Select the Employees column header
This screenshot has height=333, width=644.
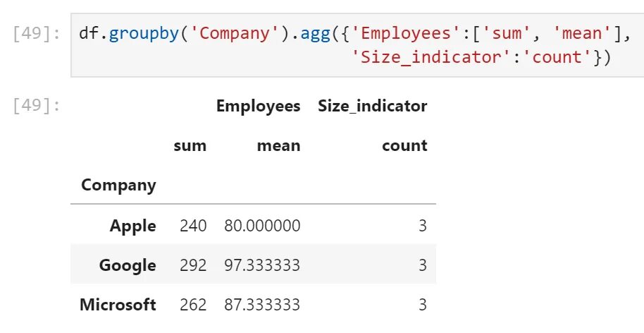pyautogui.click(x=259, y=106)
